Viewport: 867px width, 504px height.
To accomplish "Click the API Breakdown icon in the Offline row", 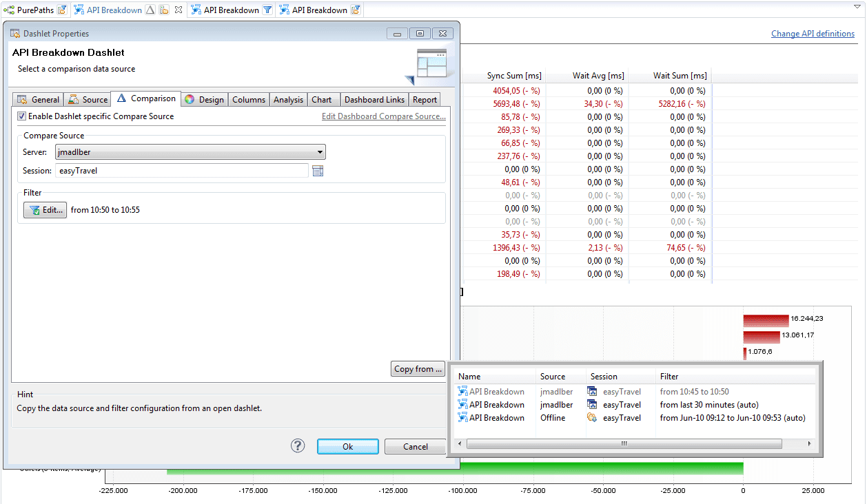I will click(x=463, y=418).
